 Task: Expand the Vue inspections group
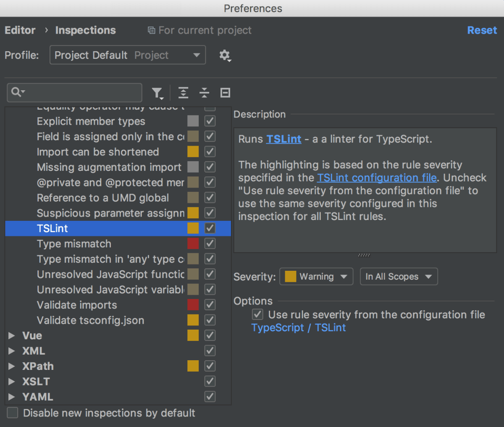(x=11, y=335)
